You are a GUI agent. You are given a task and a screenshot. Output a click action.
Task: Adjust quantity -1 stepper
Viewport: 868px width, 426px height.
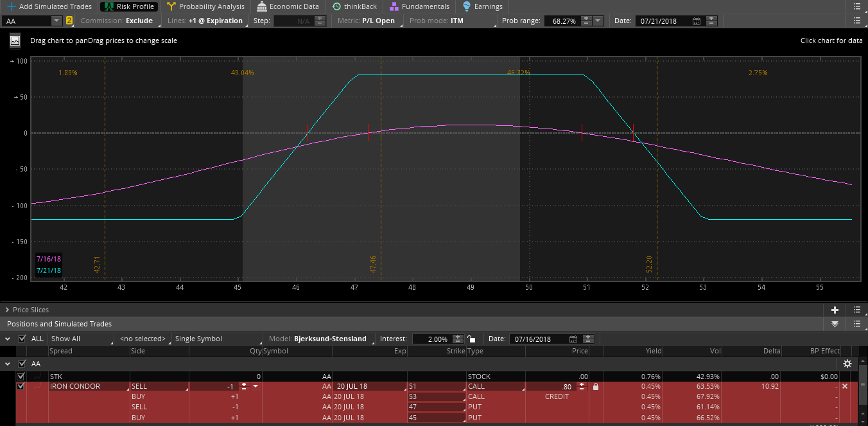(244, 387)
